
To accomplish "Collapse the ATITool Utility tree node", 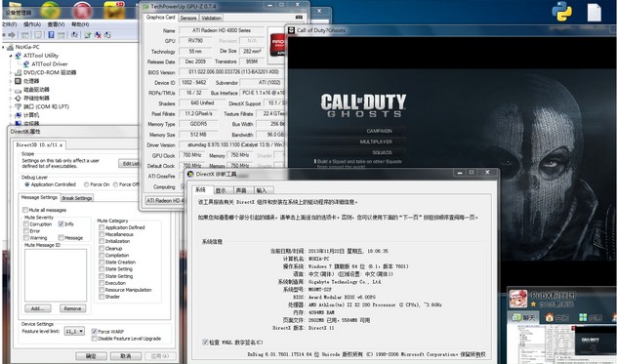I will click(11, 56).
